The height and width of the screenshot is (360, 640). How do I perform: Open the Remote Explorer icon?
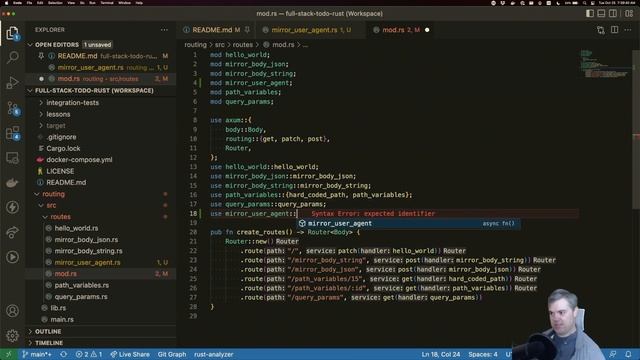13,158
